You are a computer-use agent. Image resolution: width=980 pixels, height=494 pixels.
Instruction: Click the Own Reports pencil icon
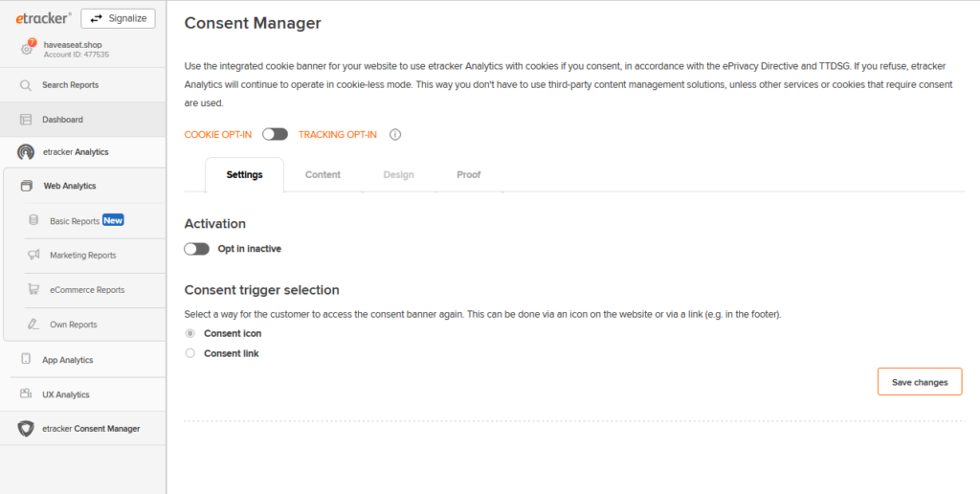click(33, 324)
